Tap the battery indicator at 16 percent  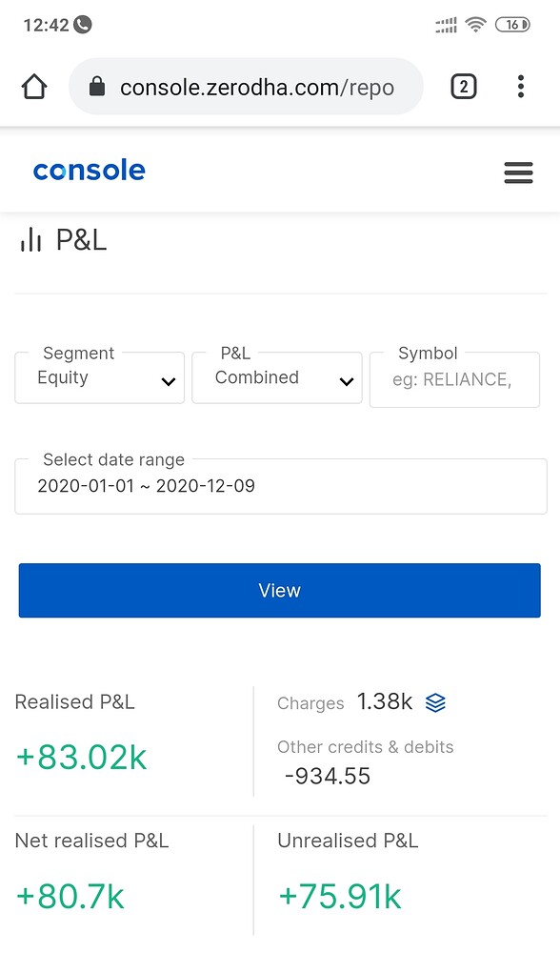tap(513, 25)
